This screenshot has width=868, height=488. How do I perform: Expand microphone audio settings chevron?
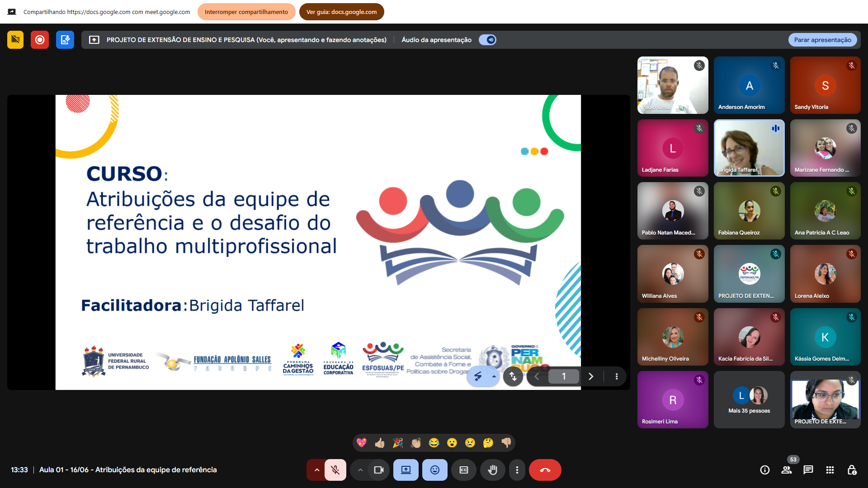pos(317,470)
